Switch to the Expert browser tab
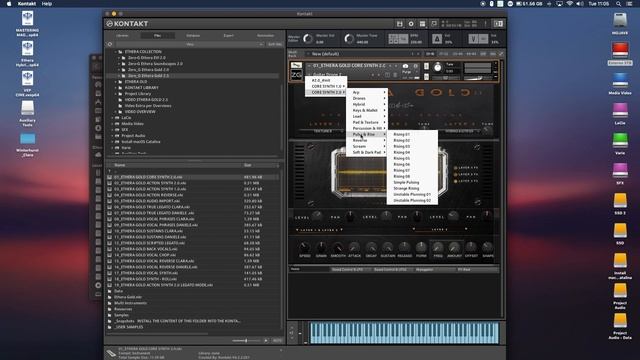640x360 pixels. (x=229, y=36)
